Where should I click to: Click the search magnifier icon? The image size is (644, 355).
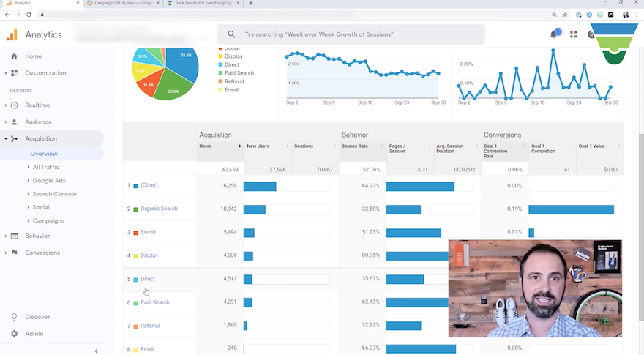[232, 34]
